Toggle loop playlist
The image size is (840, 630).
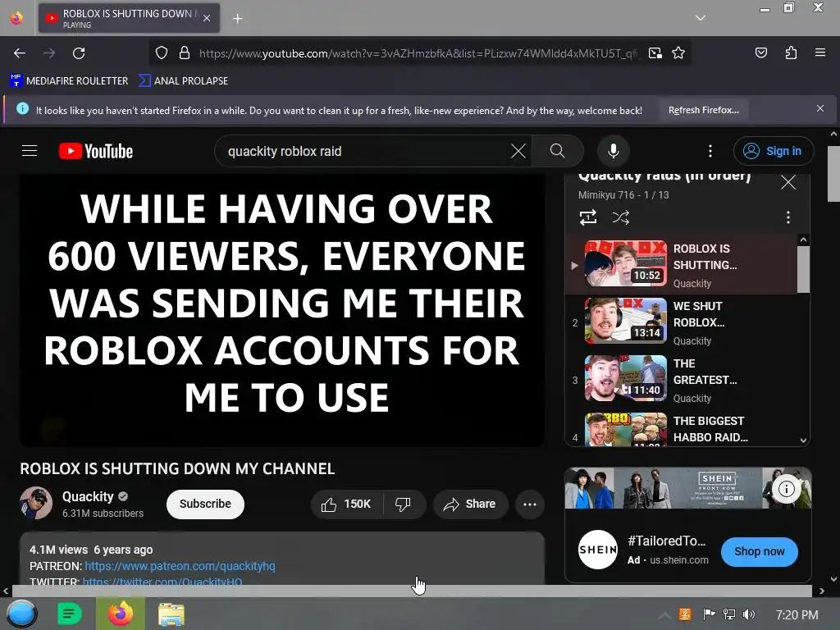587,217
